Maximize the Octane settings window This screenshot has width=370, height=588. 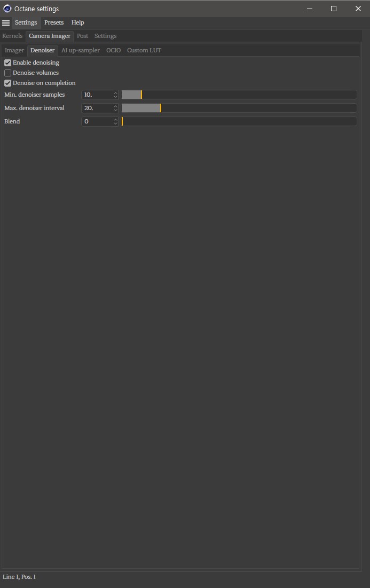pyautogui.click(x=334, y=9)
